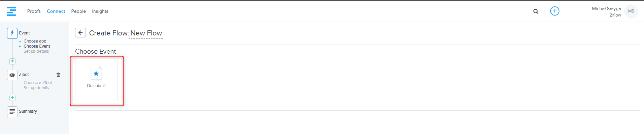Open the Summary lines icon

[12, 111]
